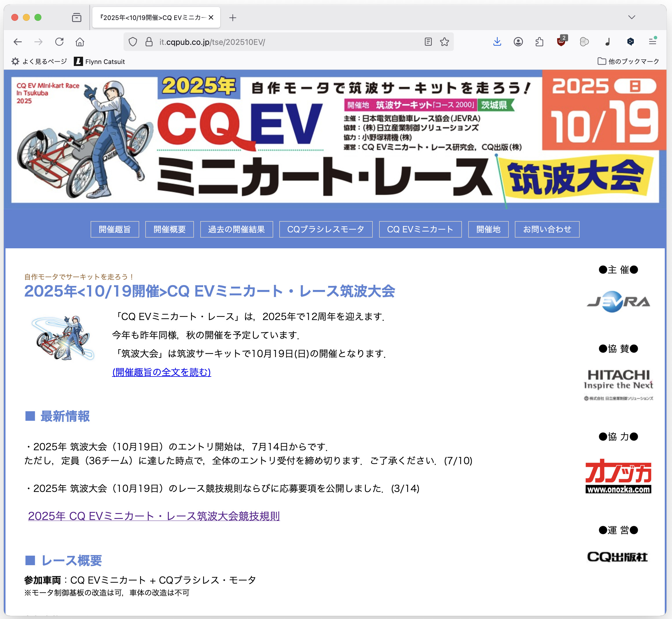
Task: Open the hamburger application menu
Action: pos(652,42)
